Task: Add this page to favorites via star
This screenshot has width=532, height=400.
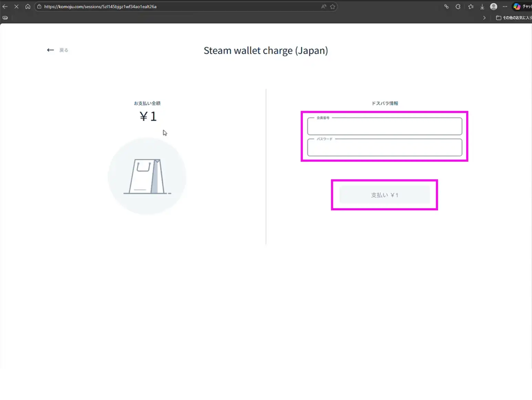Action: (333, 7)
